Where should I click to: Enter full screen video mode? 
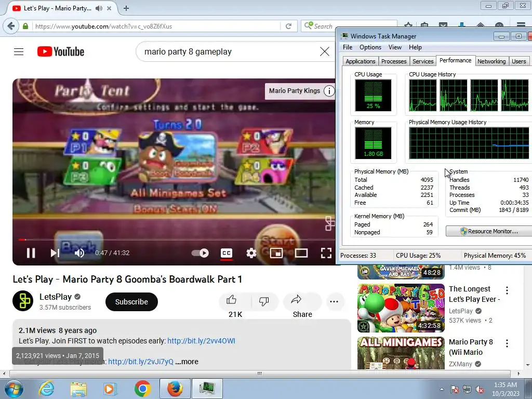(326, 253)
